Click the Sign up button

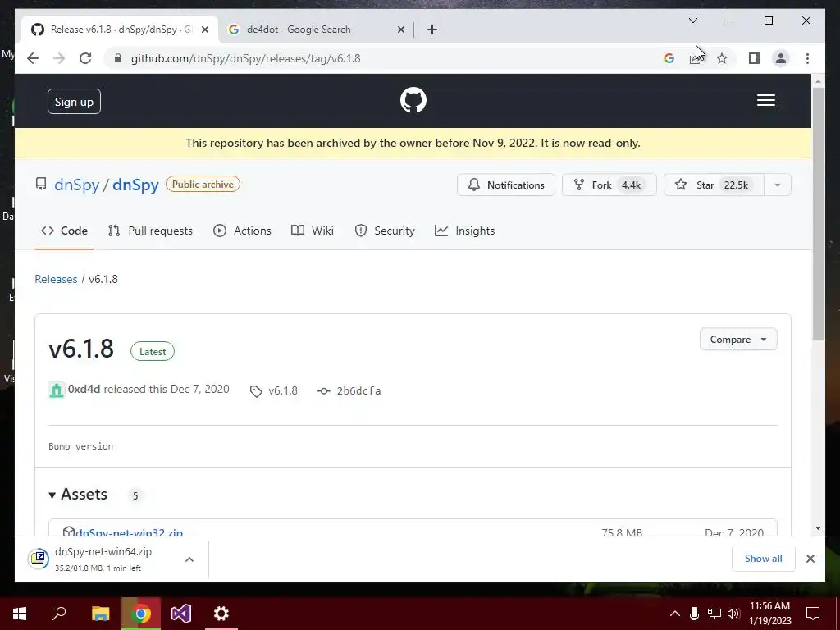[74, 101]
